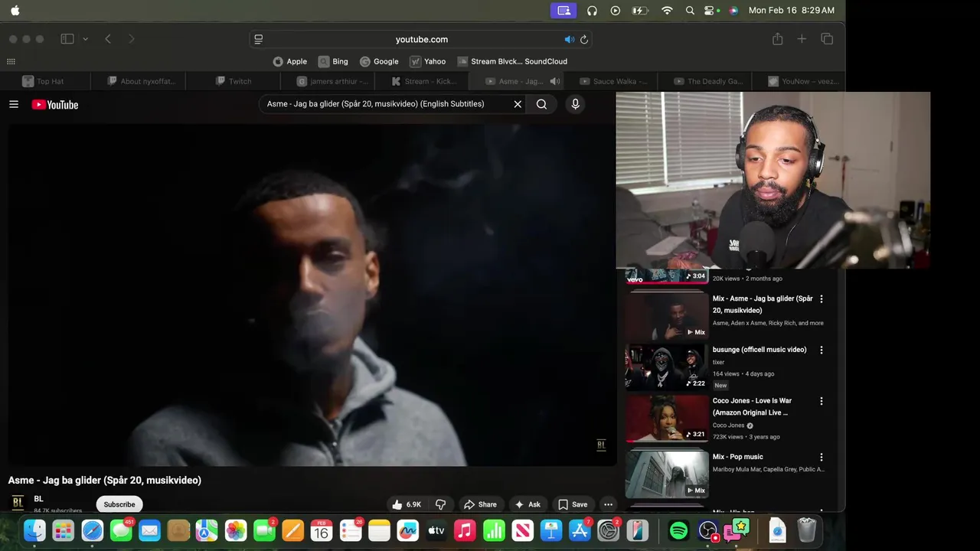980x551 pixels.
Task: Open the BL channel avatar
Action: pos(18,502)
